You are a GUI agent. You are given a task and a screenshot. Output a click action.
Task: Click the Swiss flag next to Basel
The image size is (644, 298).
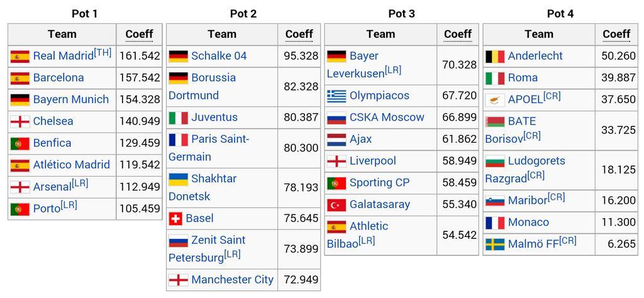click(175, 219)
